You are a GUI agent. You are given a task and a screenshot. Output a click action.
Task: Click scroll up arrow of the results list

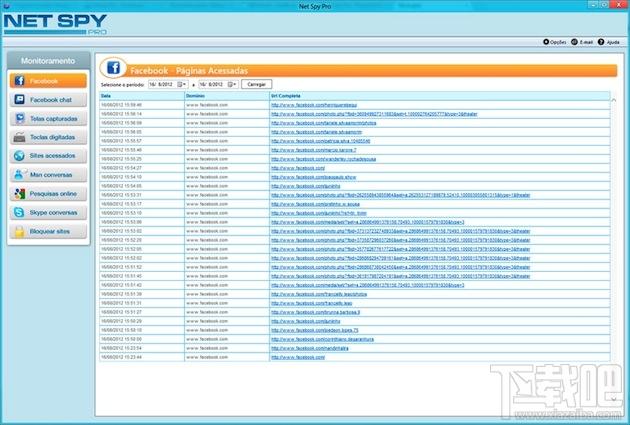pyautogui.click(x=614, y=100)
